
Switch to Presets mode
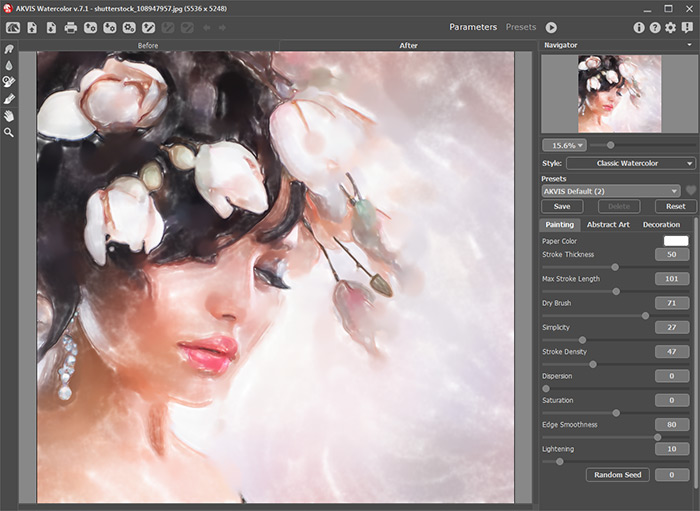point(521,27)
